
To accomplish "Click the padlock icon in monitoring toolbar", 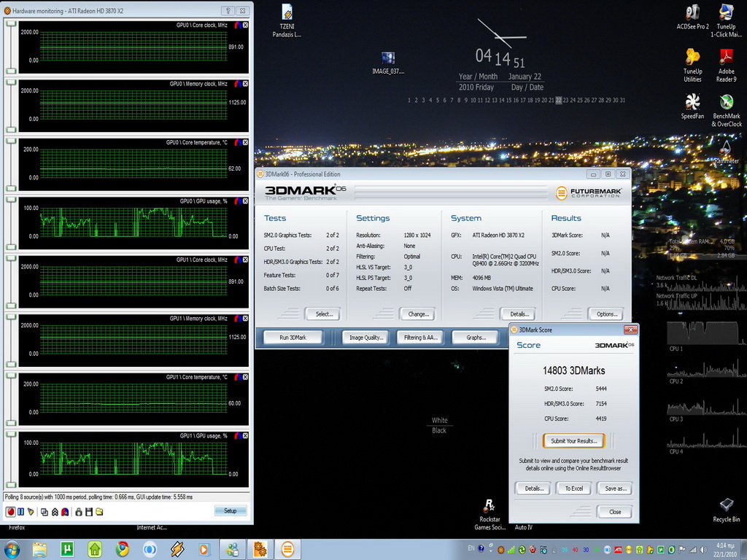I will (79, 511).
